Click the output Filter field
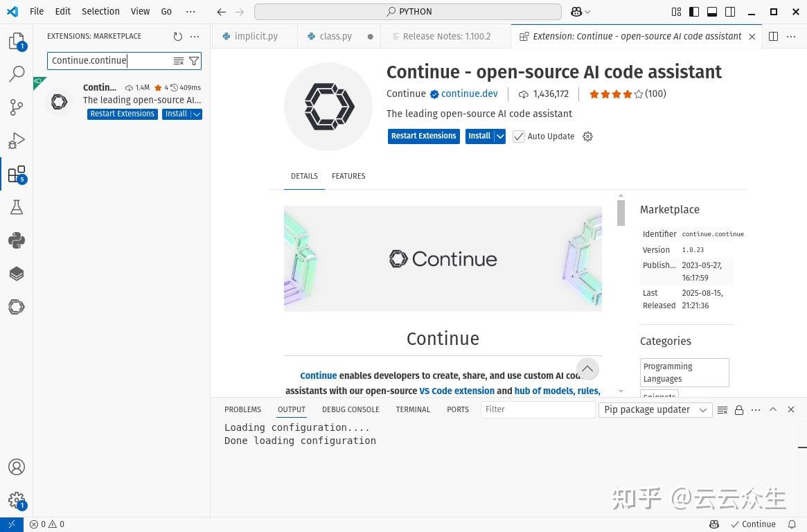 [538, 409]
